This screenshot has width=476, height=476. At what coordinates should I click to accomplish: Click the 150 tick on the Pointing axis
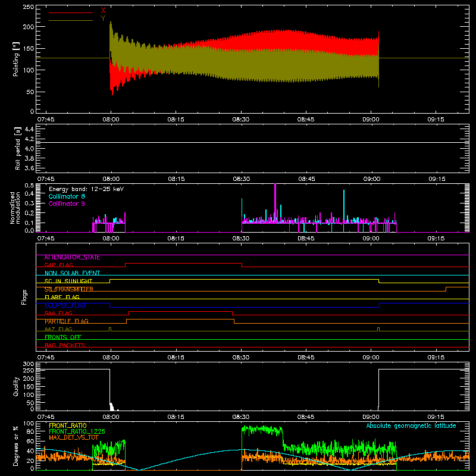coord(28,48)
